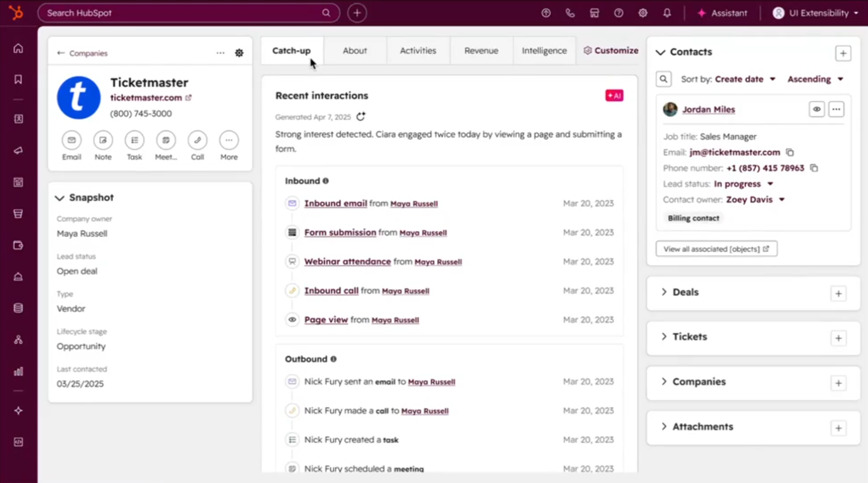
Task: Open the Page view interaction link
Action: click(326, 319)
